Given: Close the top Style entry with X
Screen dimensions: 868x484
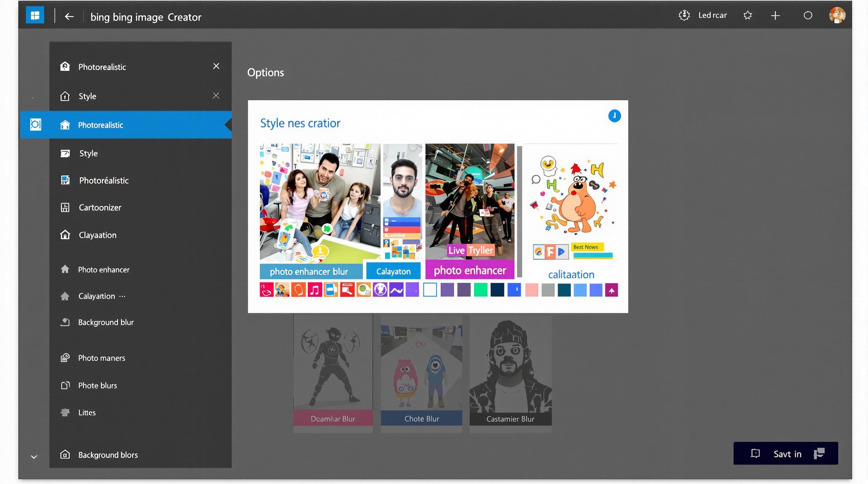Looking at the screenshot, I should (216, 95).
